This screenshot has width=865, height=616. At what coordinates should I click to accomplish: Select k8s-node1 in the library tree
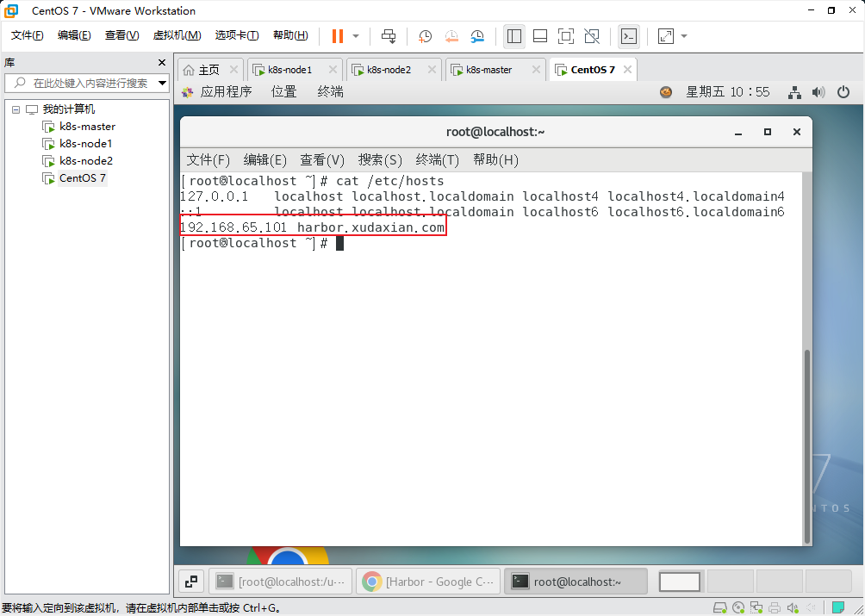click(x=85, y=143)
